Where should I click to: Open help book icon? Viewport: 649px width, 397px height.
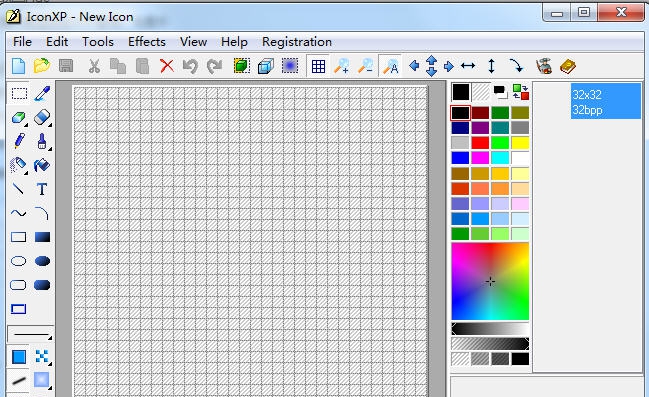click(568, 66)
